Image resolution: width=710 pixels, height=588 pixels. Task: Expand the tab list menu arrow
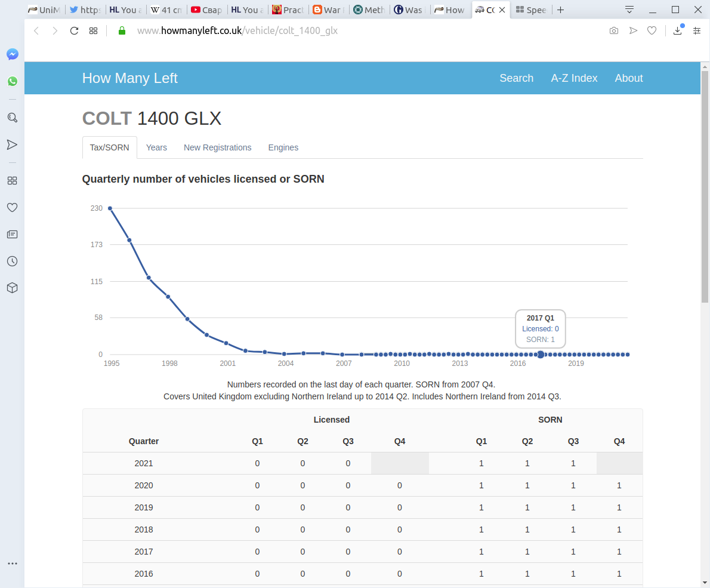(x=629, y=10)
